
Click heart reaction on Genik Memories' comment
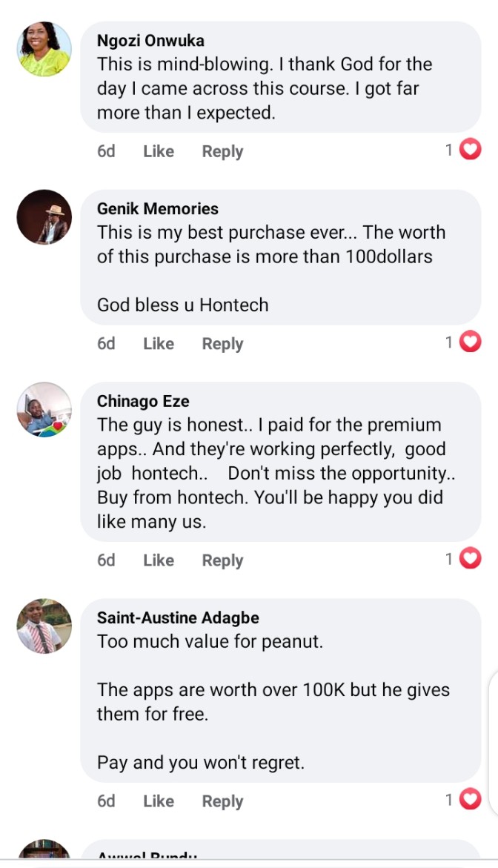[x=471, y=342]
